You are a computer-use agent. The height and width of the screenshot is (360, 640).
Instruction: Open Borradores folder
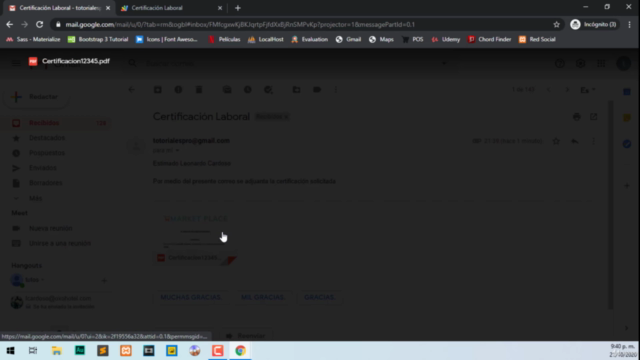46,183
